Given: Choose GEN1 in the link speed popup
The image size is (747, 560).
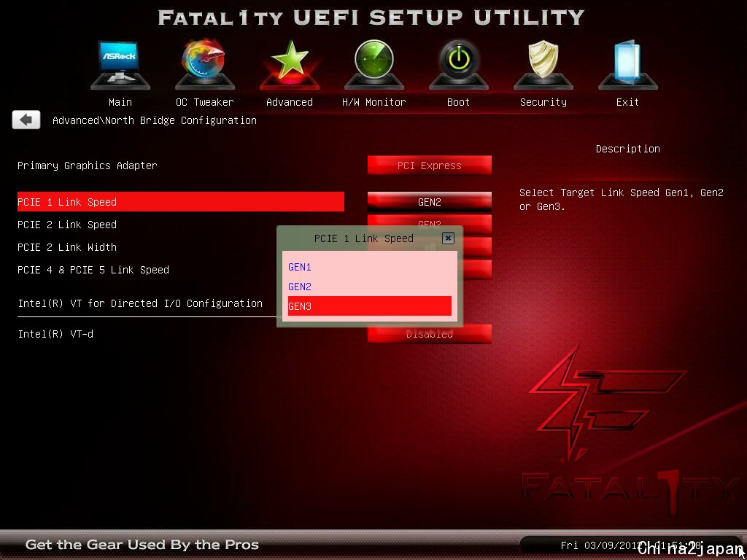Looking at the screenshot, I should pyautogui.click(x=370, y=267).
